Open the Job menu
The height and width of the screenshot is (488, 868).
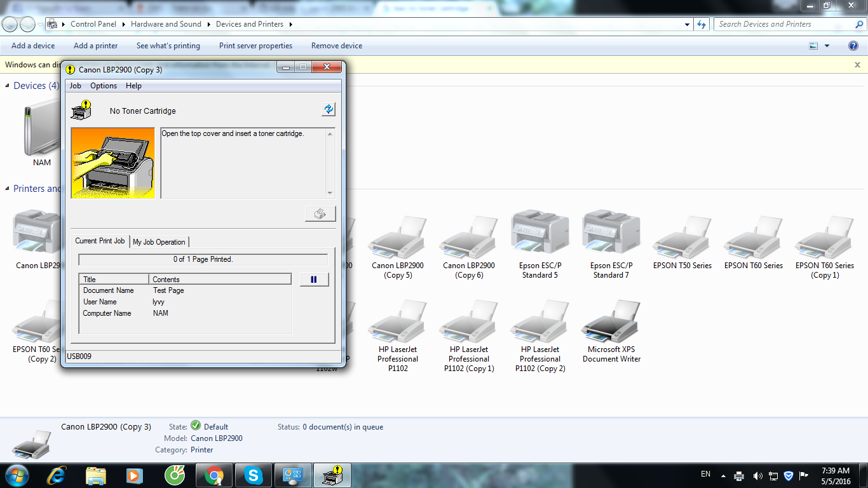coord(76,86)
